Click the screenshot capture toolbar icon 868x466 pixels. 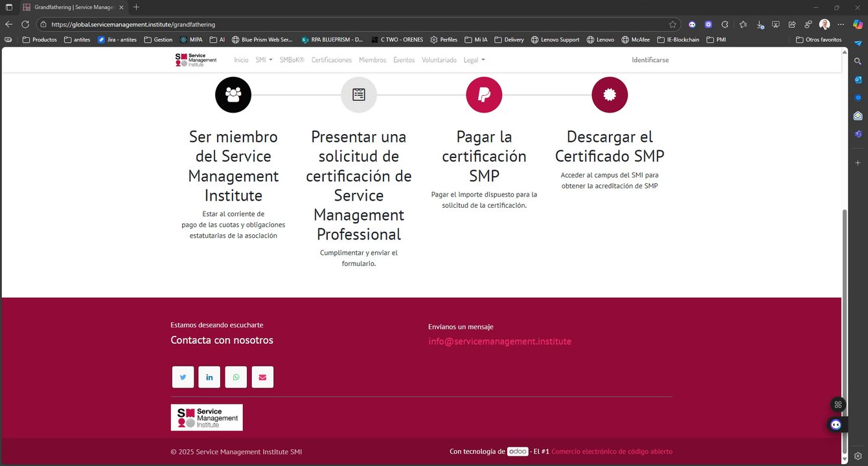click(775, 25)
